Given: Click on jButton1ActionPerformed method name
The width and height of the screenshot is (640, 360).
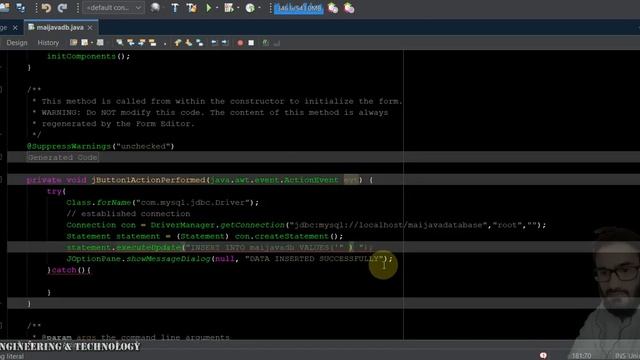Looking at the screenshot, I should 149,180.
